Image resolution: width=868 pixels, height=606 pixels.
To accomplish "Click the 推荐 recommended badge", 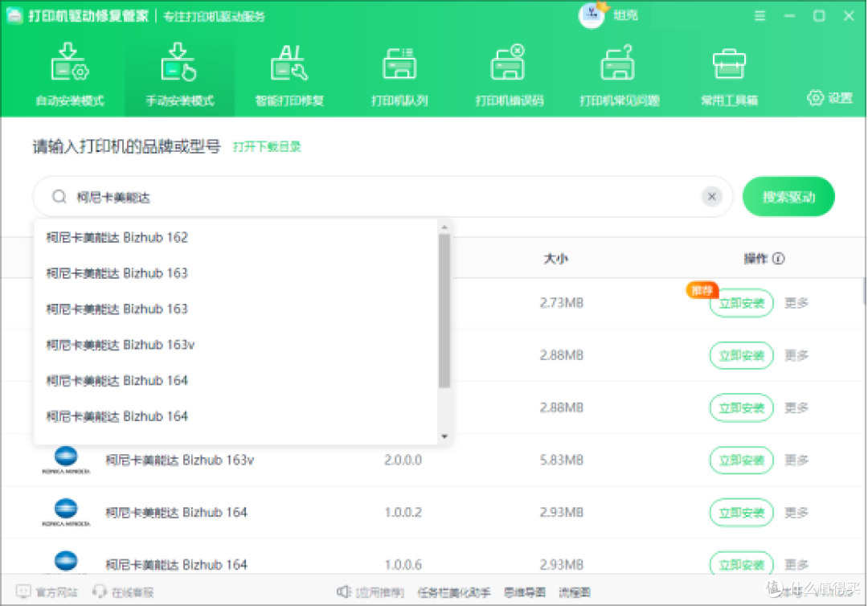I will tap(702, 290).
